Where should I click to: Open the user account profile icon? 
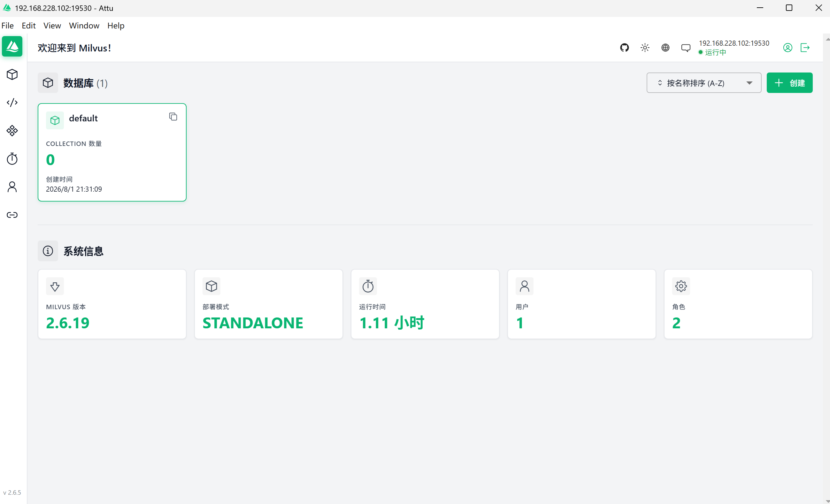tap(787, 48)
